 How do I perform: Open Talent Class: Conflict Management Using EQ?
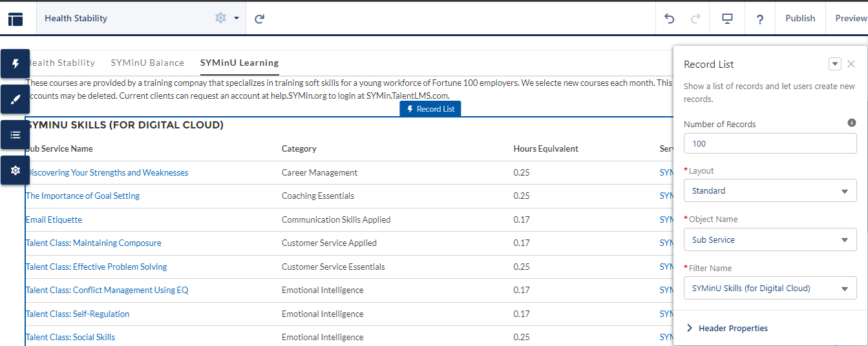coord(107,290)
